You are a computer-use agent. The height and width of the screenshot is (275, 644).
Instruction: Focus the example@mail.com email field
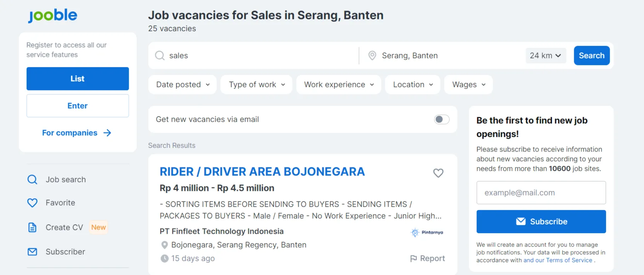[541, 193]
